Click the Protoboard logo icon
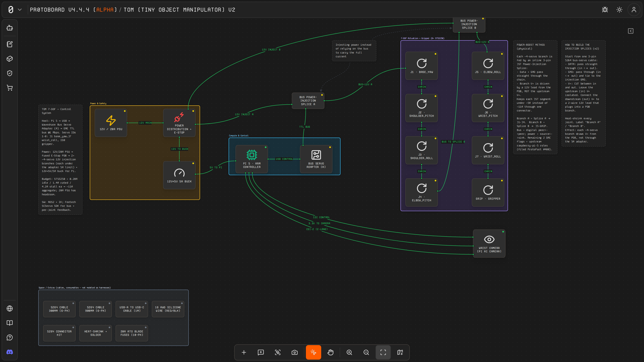644x362 pixels. point(11,10)
